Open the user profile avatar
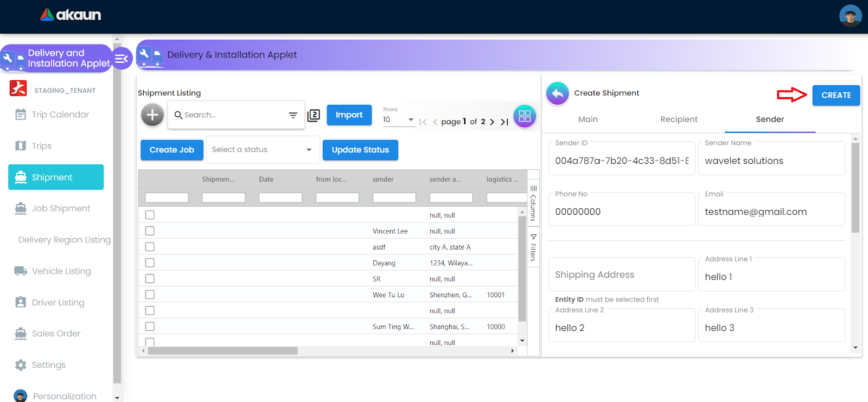The width and height of the screenshot is (868, 402). pyautogui.click(x=850, y=16)
